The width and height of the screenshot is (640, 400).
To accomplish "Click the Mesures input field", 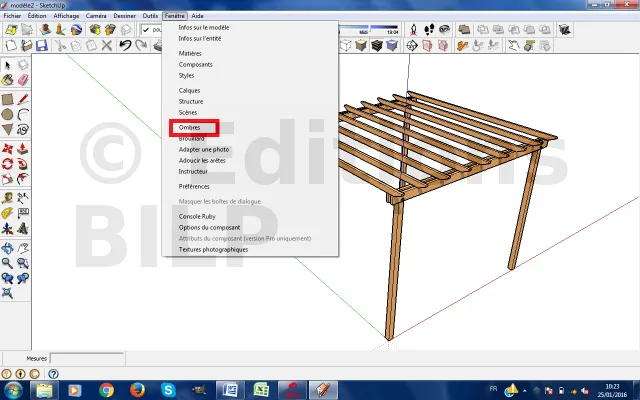I will [x=88, y=358].
